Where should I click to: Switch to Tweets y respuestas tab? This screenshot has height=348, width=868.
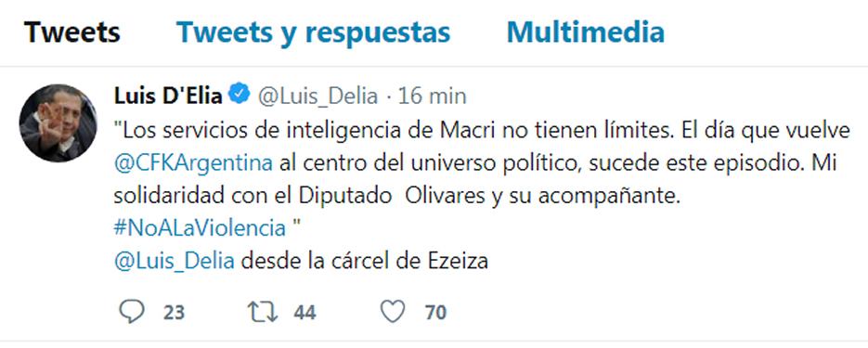pyautogui.click(x=314, y=32)
